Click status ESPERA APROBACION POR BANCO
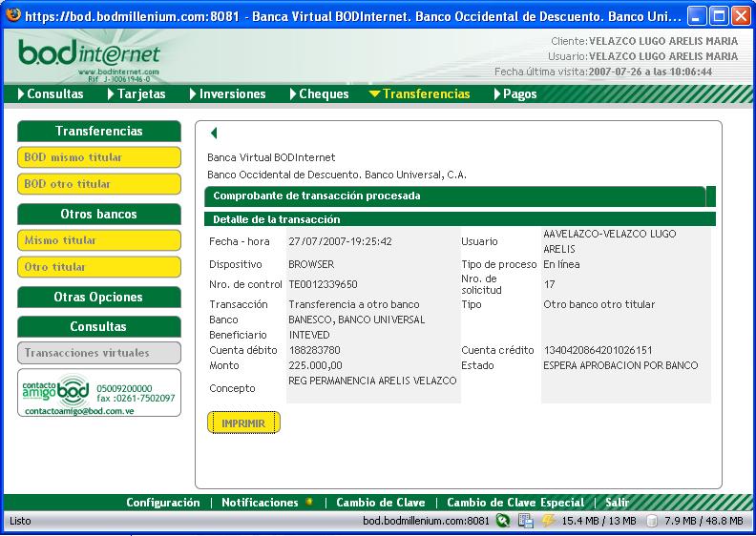 coord(620,365)
